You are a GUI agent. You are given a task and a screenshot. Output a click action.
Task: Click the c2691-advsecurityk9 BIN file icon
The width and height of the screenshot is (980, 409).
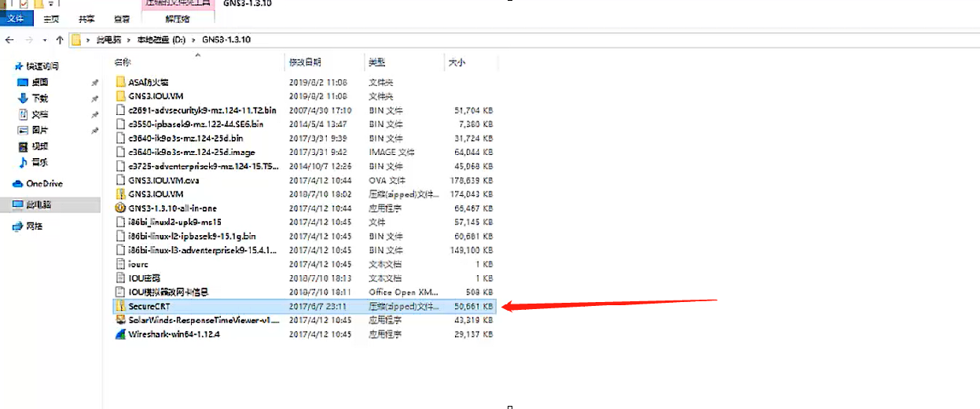pos(120,110)
